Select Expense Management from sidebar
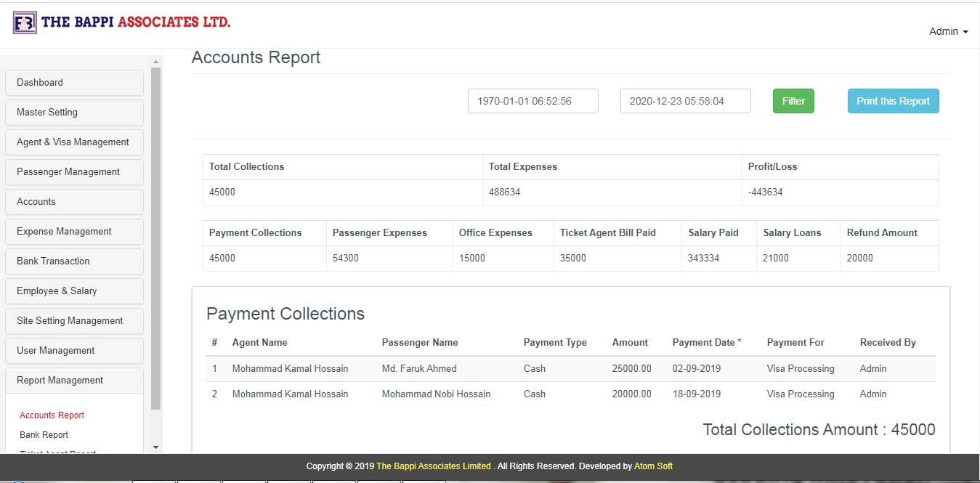 (62, 231)
